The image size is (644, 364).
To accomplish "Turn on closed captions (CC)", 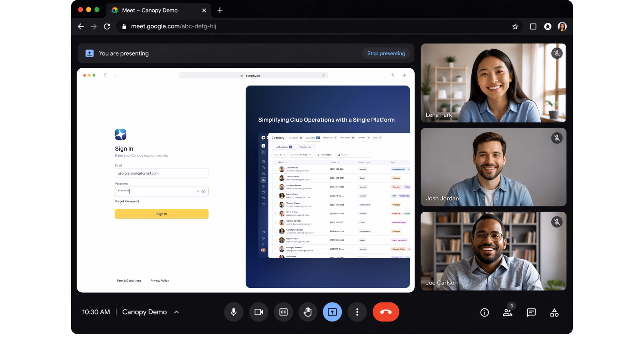I will coord(283,312).
